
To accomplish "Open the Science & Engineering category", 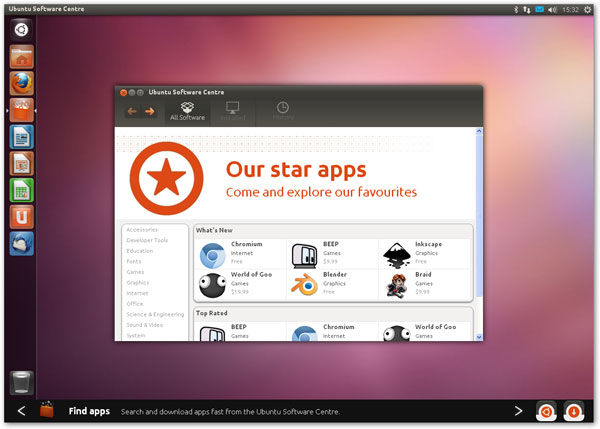I will (x=155, y=315).
